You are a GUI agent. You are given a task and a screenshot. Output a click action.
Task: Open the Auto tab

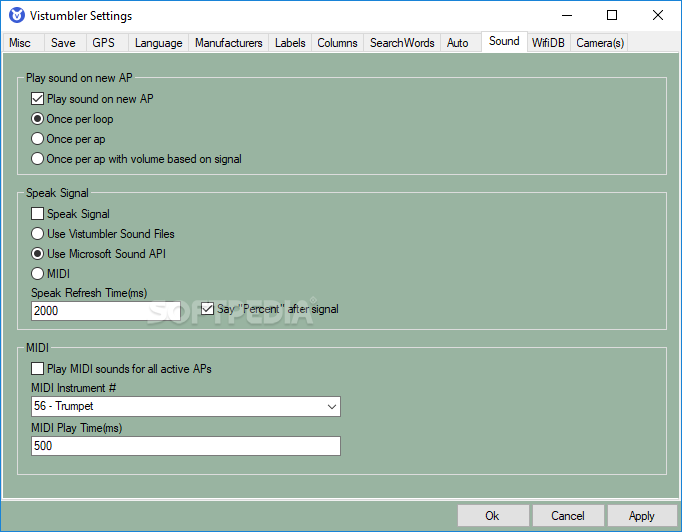pos(461,43)
